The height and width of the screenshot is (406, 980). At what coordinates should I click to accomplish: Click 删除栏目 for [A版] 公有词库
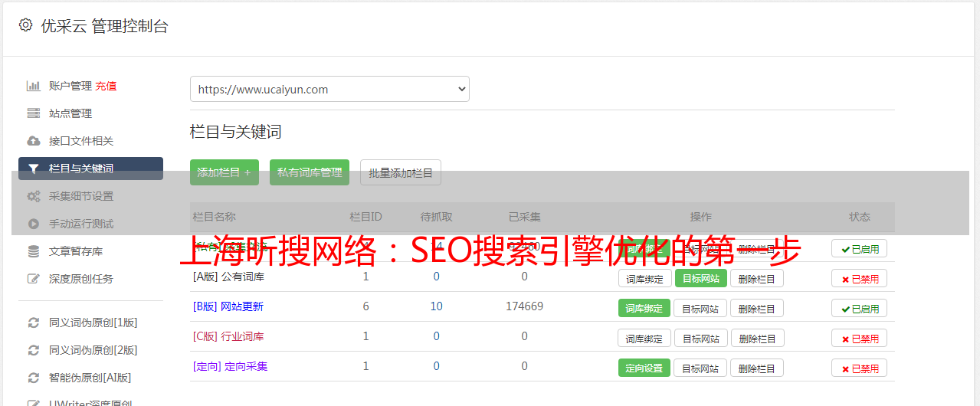(x=756, y=278)
